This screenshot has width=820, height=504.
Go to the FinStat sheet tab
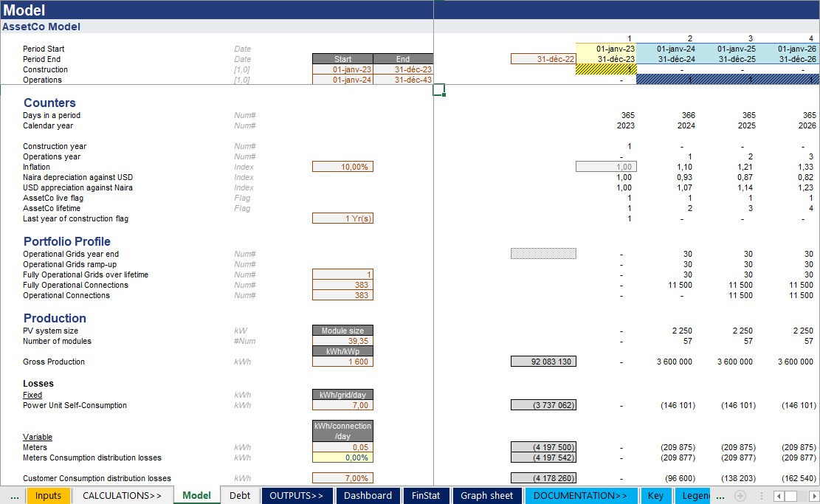point(425,496)
